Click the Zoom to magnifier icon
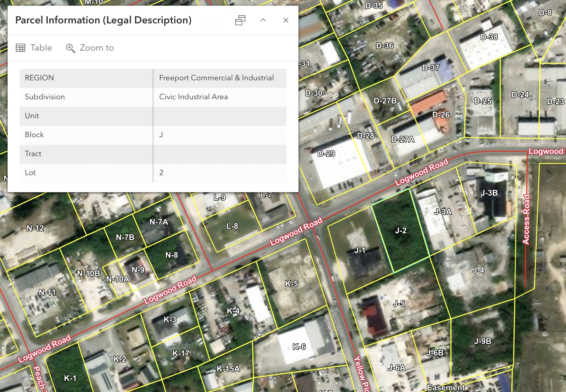Viewport: 566px width, 392px height. [x=70, y=48]
